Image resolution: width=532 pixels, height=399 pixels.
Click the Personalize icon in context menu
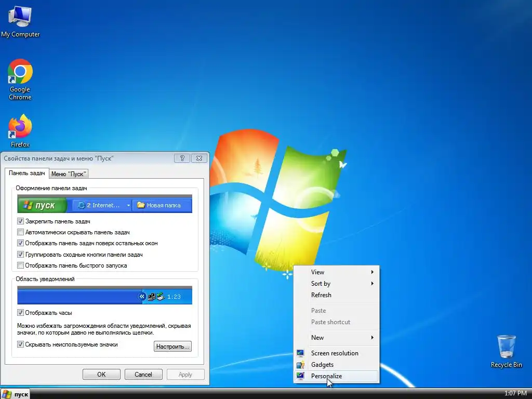point(300,376)
